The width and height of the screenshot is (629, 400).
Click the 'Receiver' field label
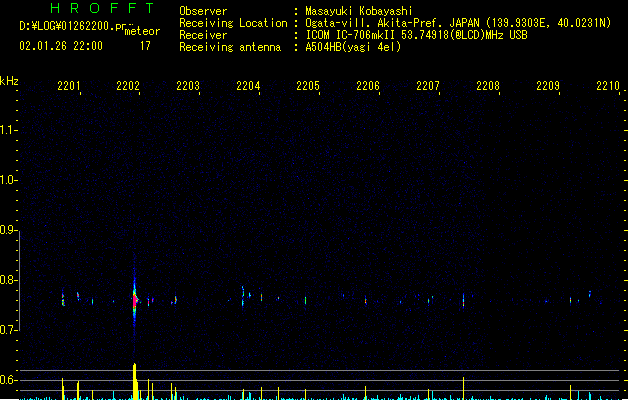203,35
